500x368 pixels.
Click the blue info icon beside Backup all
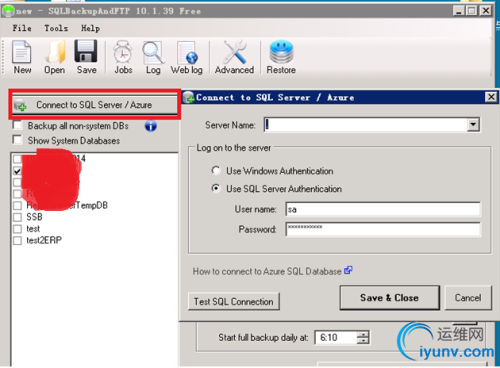tap(151, 126)
